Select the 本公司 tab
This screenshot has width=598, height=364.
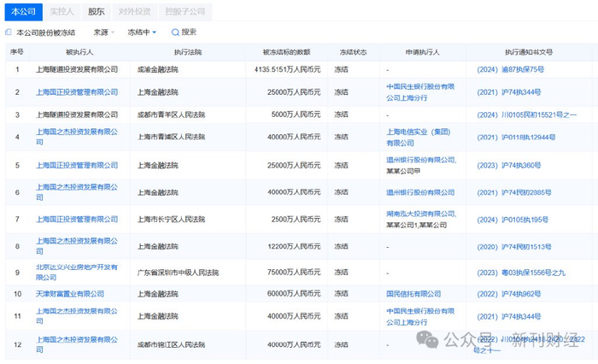point(24,12)
